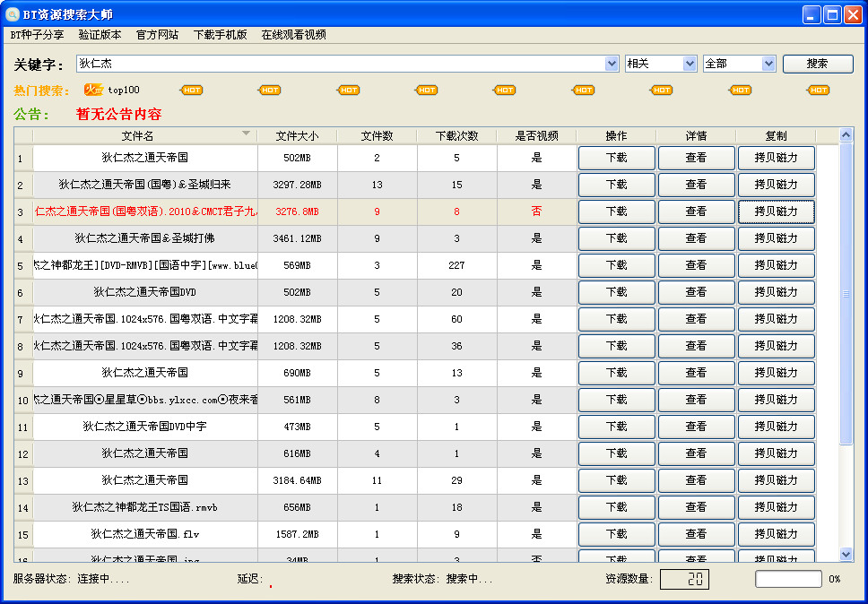Open the BT种子分享 menu
The width and height of the screenshot is (868, 604).
35,35
